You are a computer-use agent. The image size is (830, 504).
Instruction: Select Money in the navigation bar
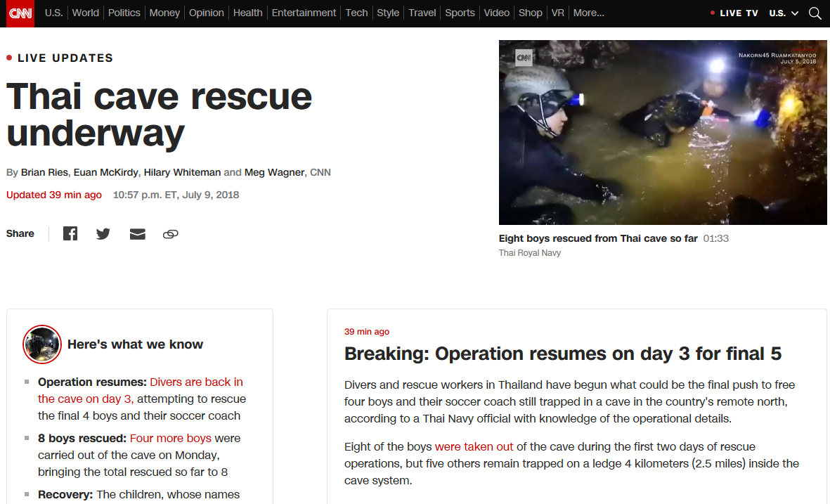tap(164, 13)
